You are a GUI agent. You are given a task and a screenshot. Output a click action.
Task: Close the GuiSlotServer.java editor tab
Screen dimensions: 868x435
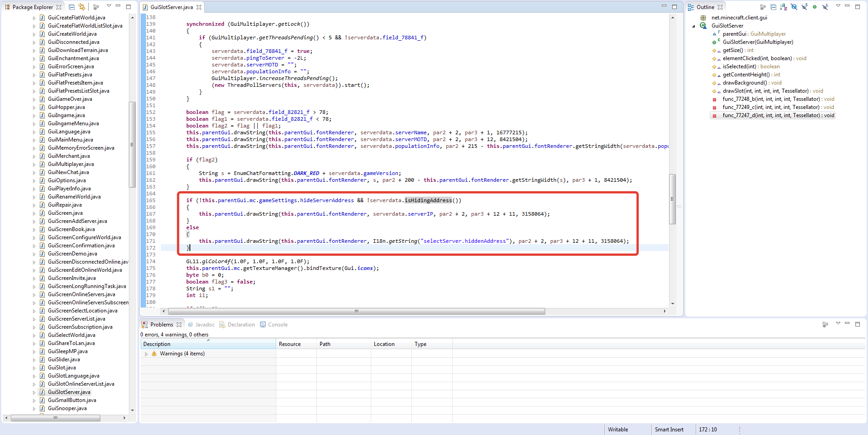[x=199, y=7]
